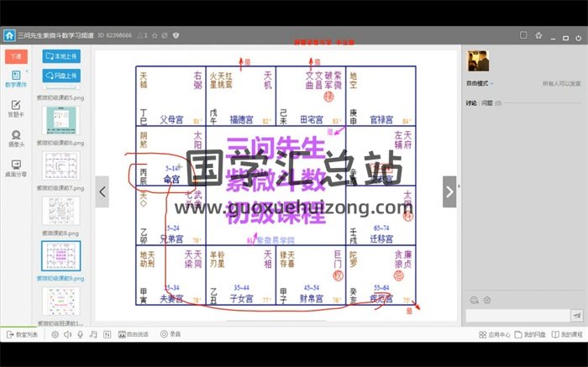Select thumbnail 紫微初级课前8.png

point(60,211)
